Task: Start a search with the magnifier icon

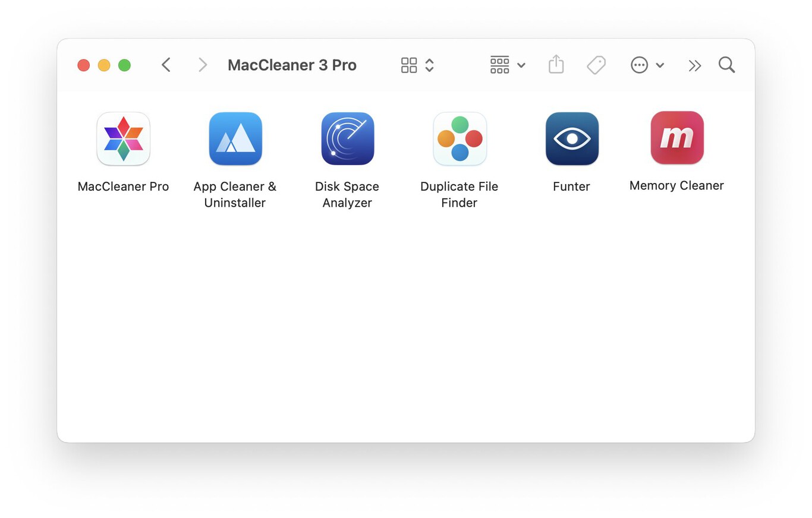Action: pos(726,65)
